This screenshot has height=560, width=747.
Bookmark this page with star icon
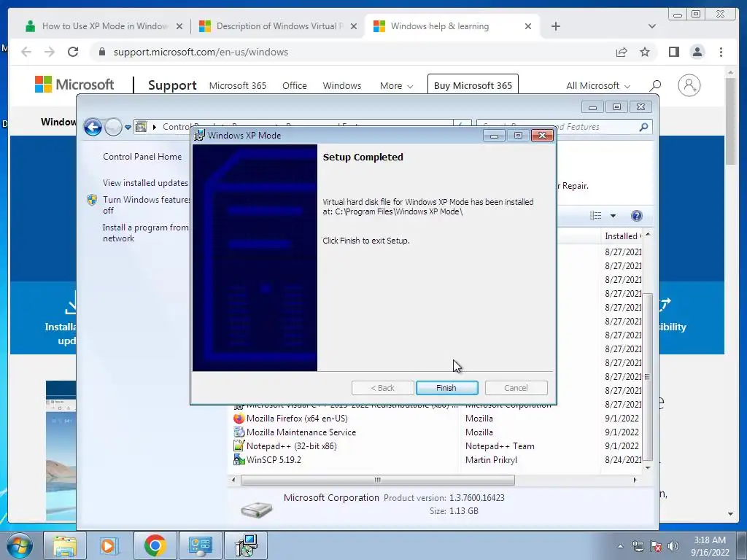[x=645, y=52]
